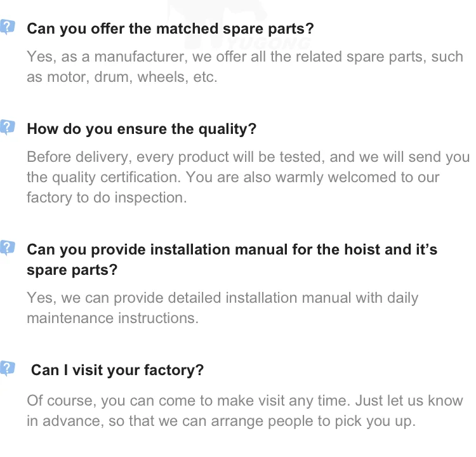
Task: Select the "Can I visit your factory?" heading
Action: [117, 370]
